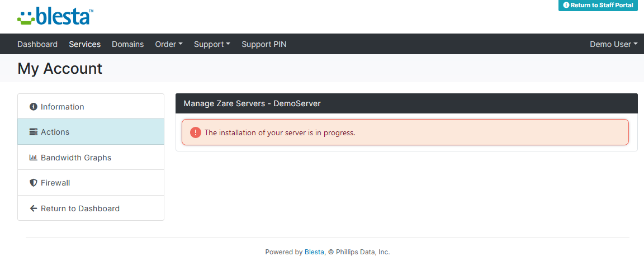Screen dimensions: 644x280
Task: Click the '© Phillips Data, Inc.' footer text
Action: pyautogui.click(x=359, y=252)
